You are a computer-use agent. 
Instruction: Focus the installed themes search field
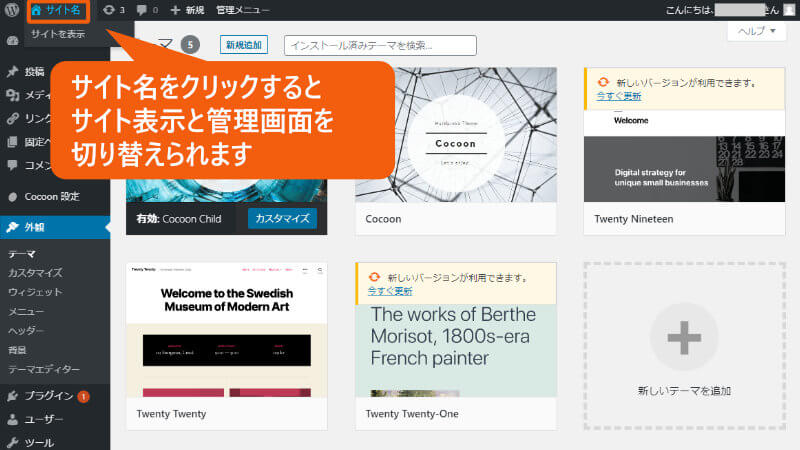[x=380, y=45]
